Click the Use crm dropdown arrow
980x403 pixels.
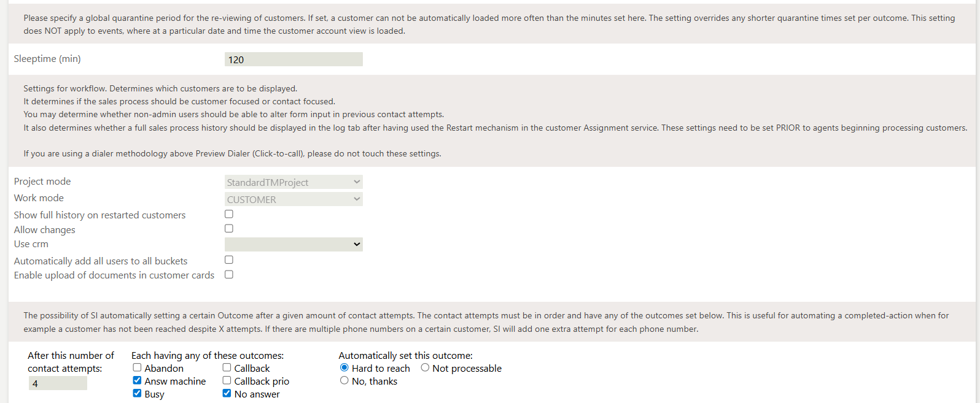click(x=357, y=244)
